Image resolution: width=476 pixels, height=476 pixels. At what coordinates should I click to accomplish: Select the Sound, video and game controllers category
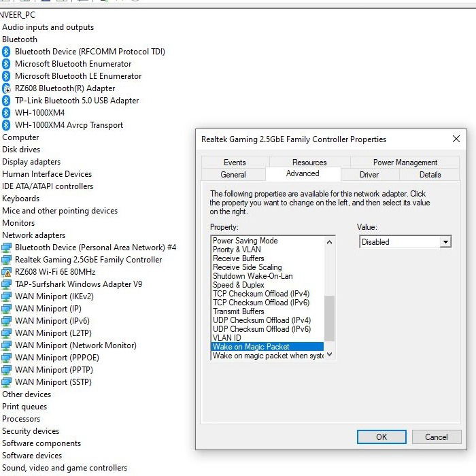coord(65,468)
